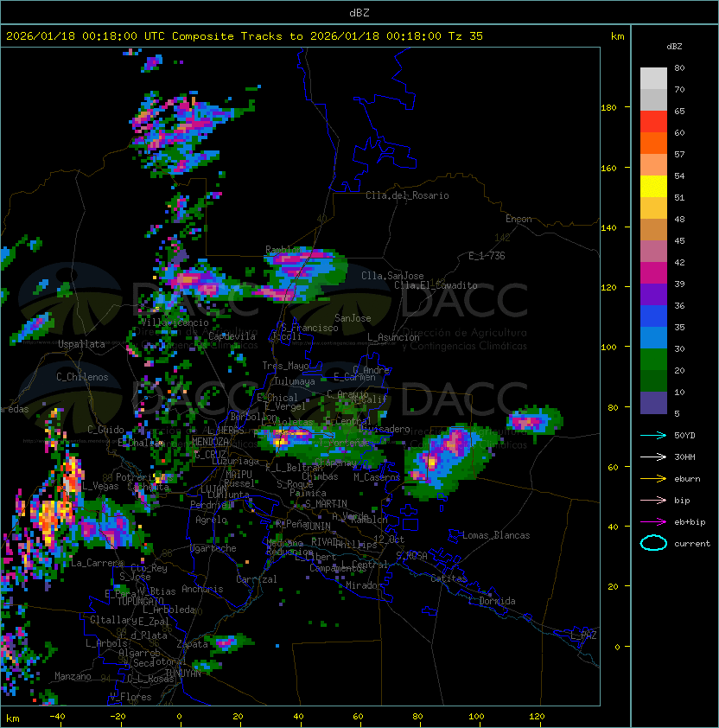
Task: Click the 'Catitas' map label
Action: pos(449,578)
